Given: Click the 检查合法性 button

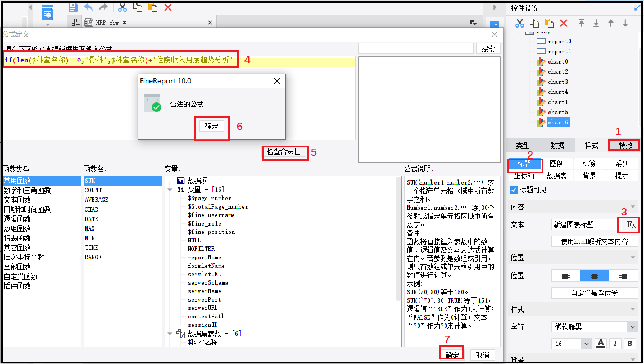Looking at the screenshot, I should coord(283,152).
